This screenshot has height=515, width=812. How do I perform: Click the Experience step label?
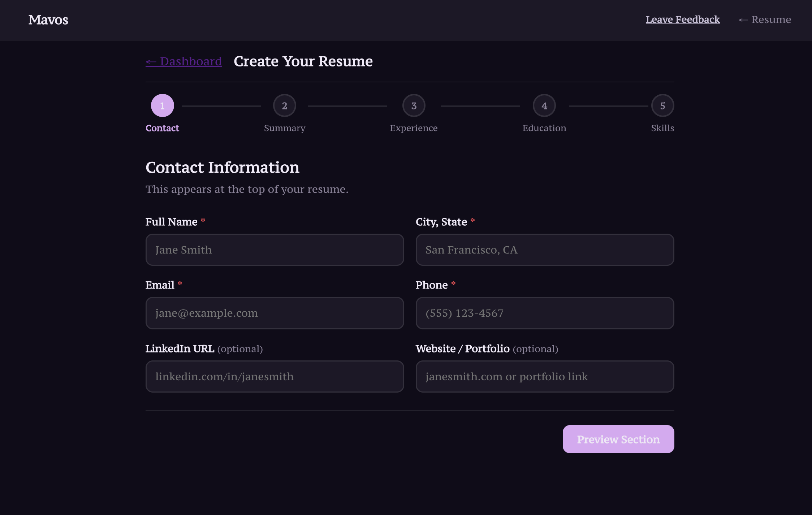coord(414,128)
